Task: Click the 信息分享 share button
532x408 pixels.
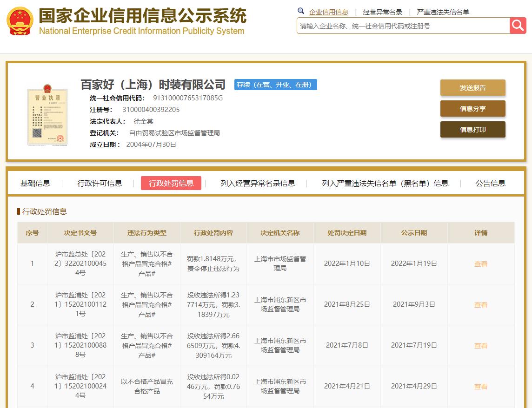Action: click(x=472, y=109)
